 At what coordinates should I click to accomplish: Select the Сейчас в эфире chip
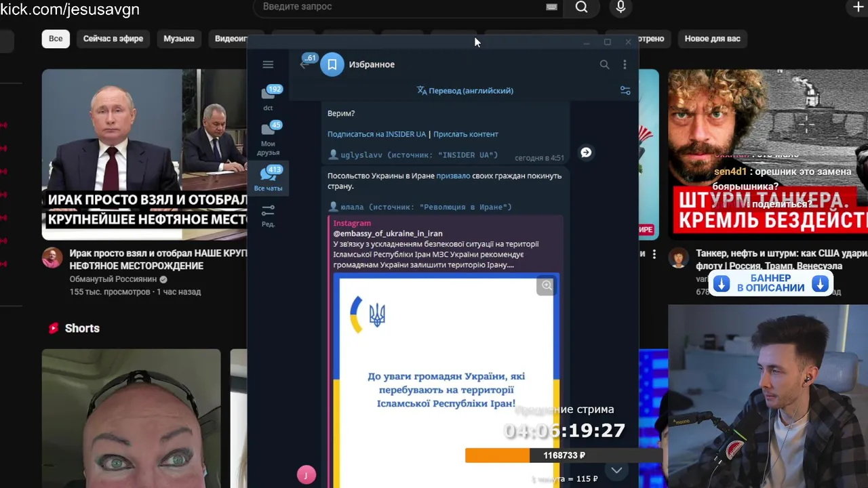[x=113, y=39]
